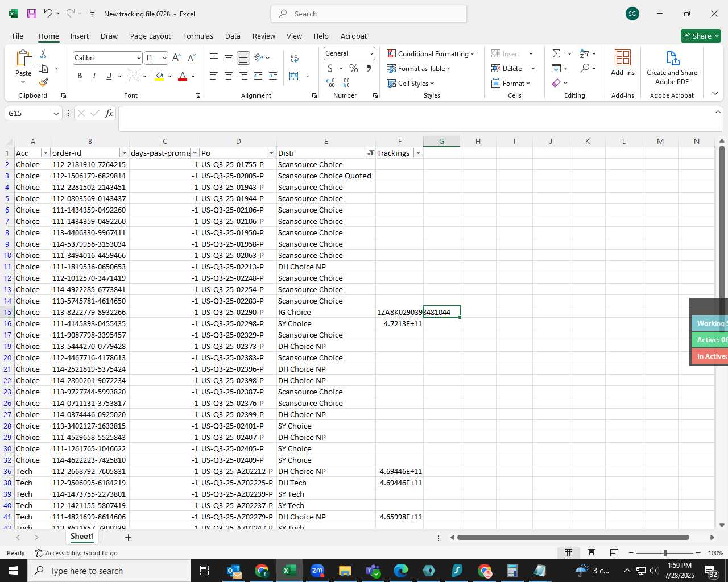728x582 pixels.
Task: Toggle Italic formatting
Action: coord(94,76)
